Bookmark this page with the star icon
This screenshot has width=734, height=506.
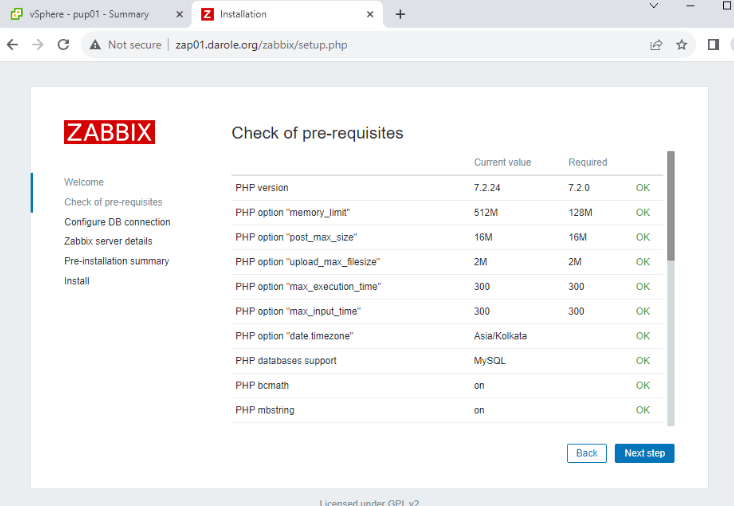click(682, 45)
